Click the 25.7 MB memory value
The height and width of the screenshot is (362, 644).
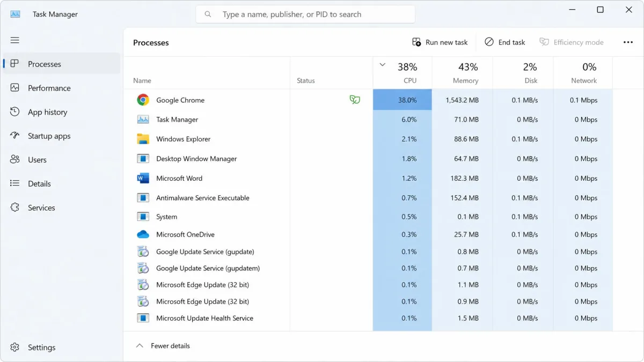(x=466, y=234)
